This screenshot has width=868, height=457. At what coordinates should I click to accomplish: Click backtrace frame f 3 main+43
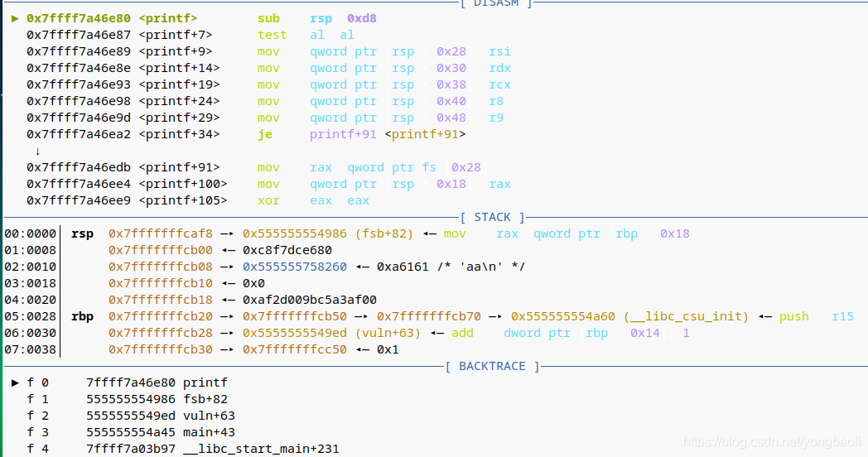tap(131, 433)
